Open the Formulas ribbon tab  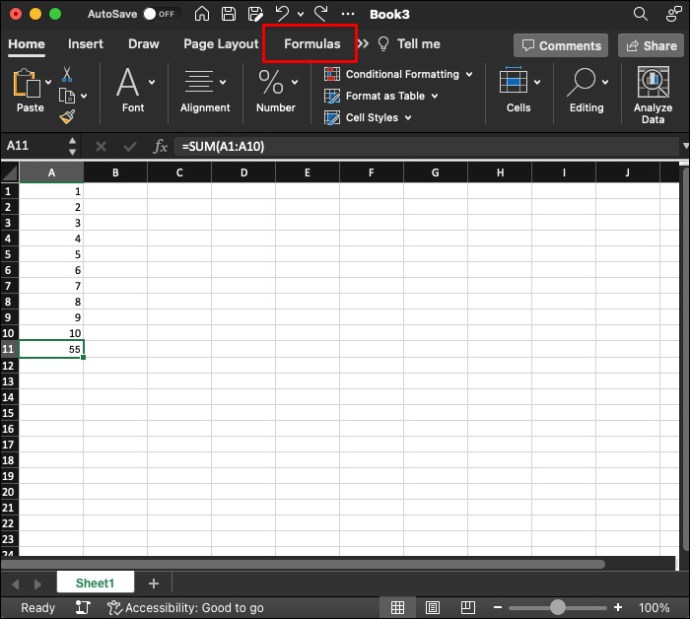312,44
